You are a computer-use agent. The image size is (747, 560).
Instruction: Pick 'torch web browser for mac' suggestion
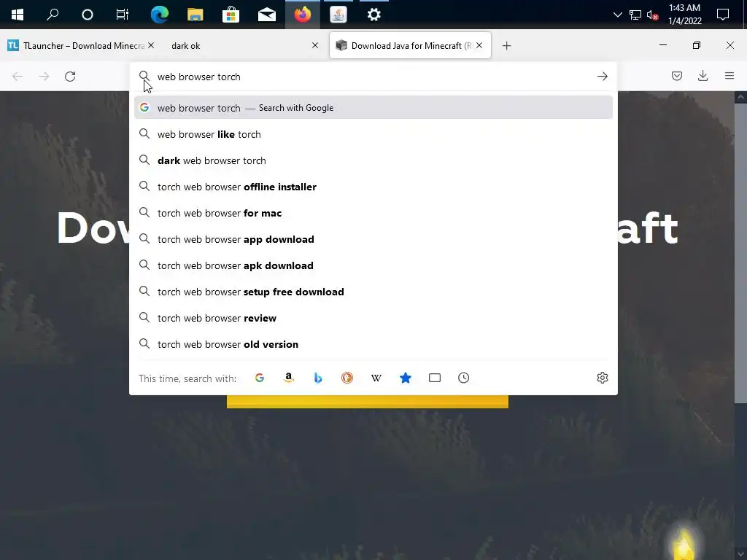coord(373,213)
